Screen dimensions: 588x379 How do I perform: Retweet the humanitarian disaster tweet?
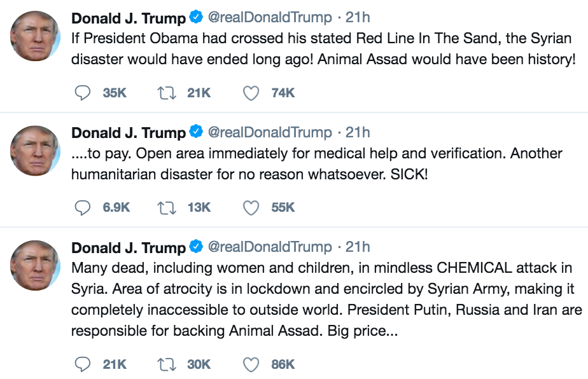[167, 207]
